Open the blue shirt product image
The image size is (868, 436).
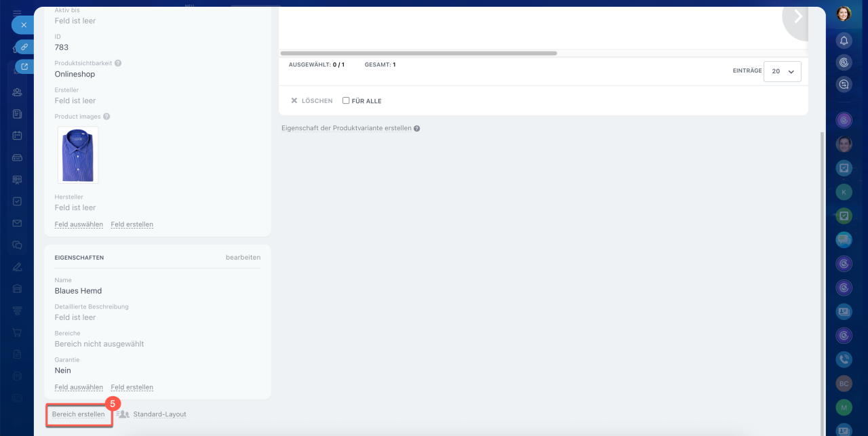coord(78,155)
